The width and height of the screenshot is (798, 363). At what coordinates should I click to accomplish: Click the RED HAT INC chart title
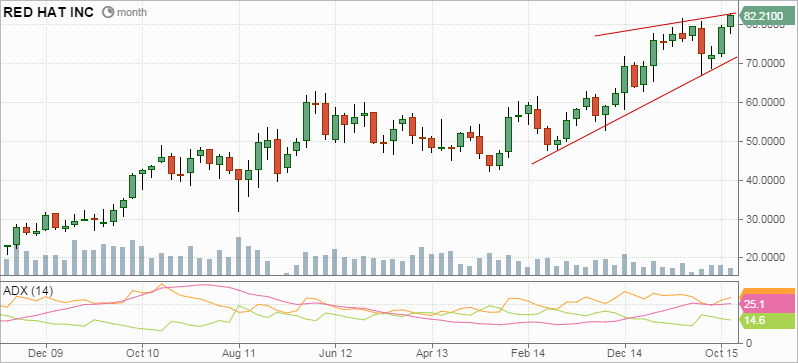[x=49, y=12]
